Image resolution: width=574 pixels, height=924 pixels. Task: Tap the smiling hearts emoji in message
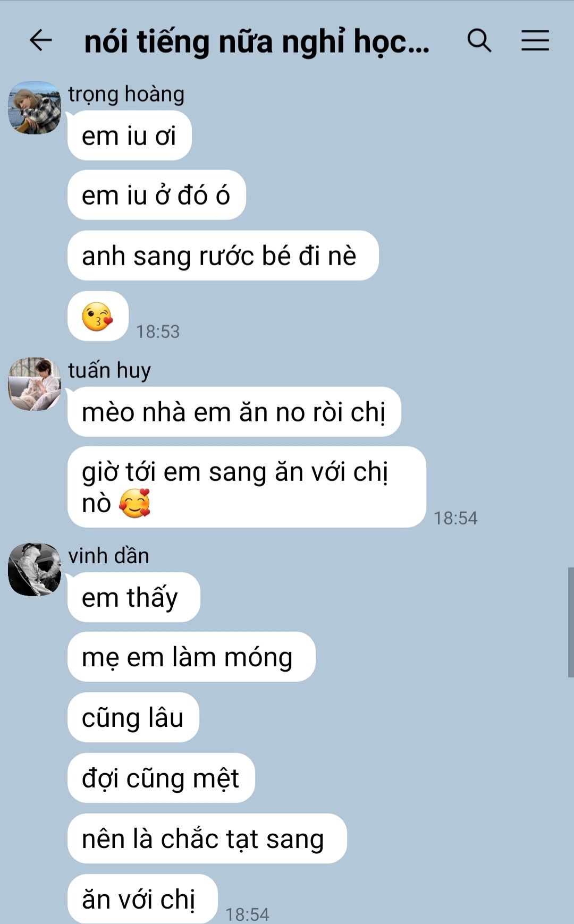click(135, 503)
